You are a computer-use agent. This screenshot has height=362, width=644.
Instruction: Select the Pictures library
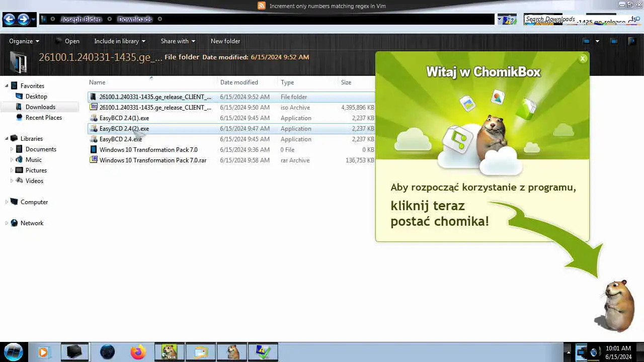pyautogui.click(x=36, y=170)
